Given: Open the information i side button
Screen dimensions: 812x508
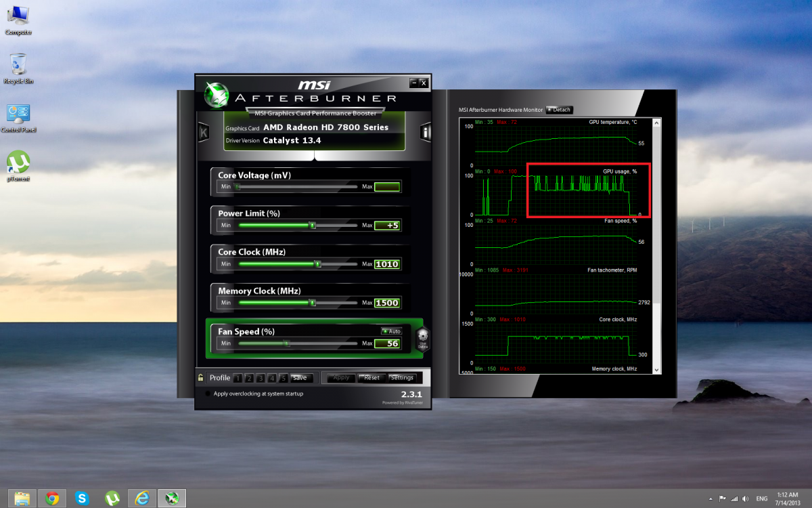Looking at the screenshot, I should tap(426, 132).
